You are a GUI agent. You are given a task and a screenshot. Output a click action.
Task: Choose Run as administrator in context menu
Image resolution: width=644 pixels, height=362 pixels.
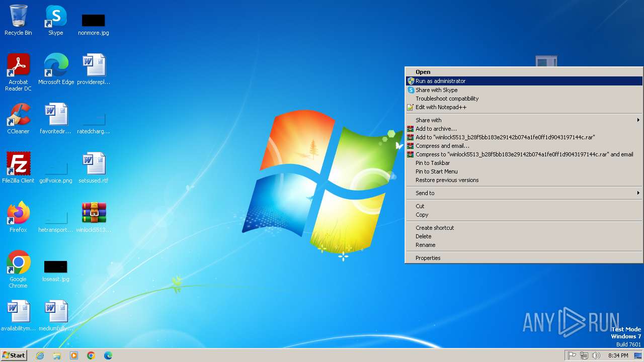524,81
